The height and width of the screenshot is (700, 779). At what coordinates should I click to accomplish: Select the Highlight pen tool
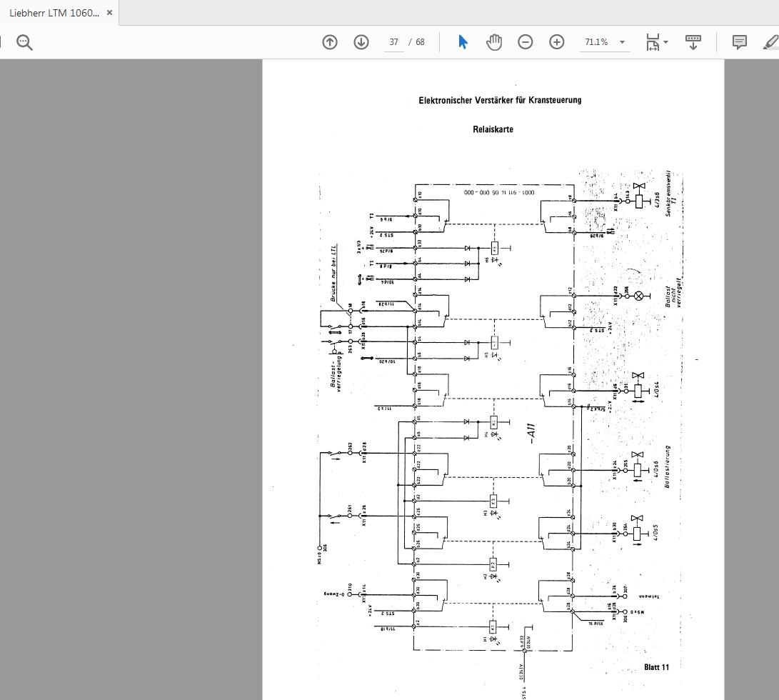[770, 42]
